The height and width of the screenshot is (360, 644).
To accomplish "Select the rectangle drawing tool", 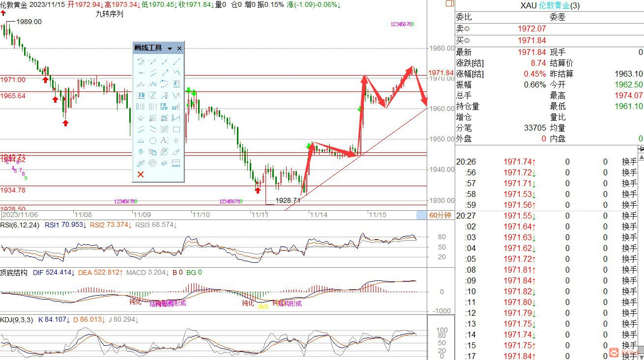I will 176,129.
